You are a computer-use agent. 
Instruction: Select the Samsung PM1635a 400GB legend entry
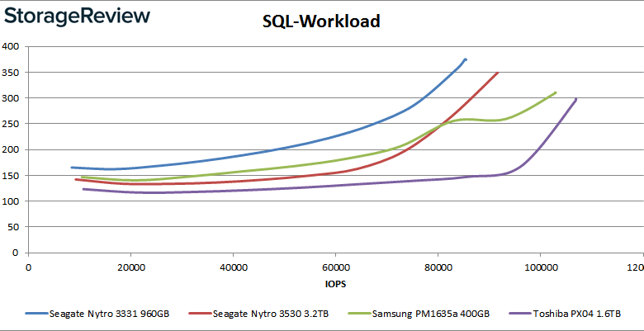pyautogui.click(x=419, y=314)
